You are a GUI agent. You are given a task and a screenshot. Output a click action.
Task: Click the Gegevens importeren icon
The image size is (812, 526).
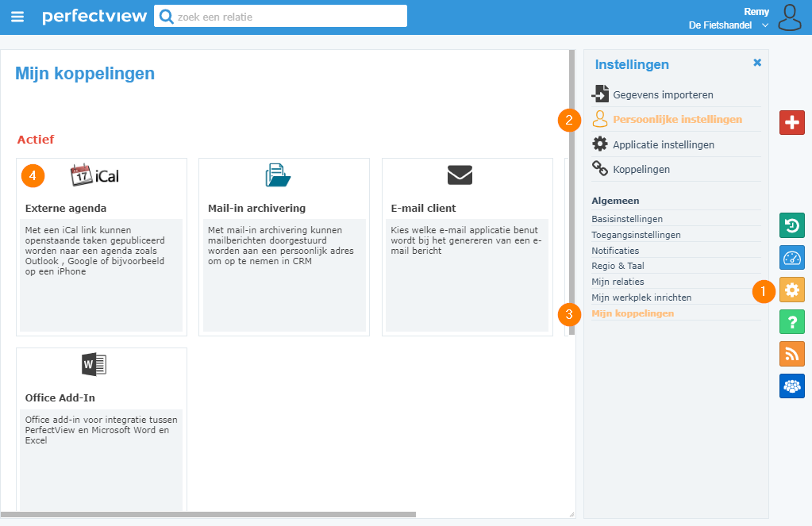pyautogui.click(x=600, y=94)
